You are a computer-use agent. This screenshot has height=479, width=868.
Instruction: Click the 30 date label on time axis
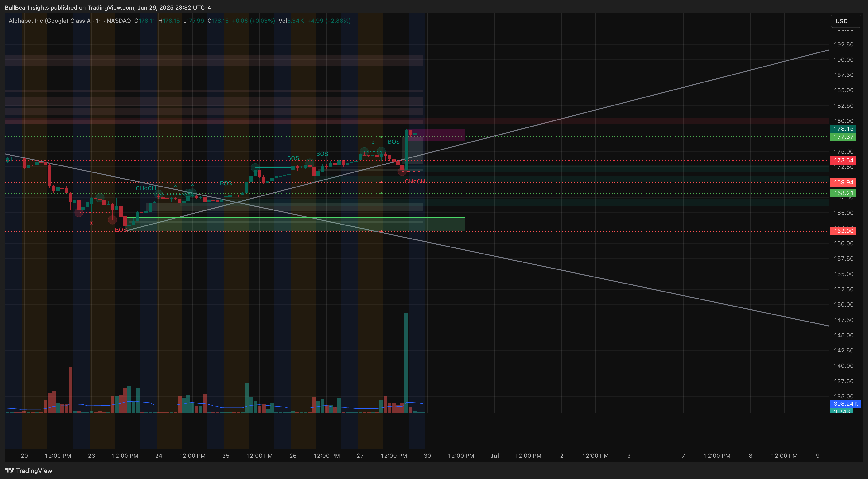point(427,456)
